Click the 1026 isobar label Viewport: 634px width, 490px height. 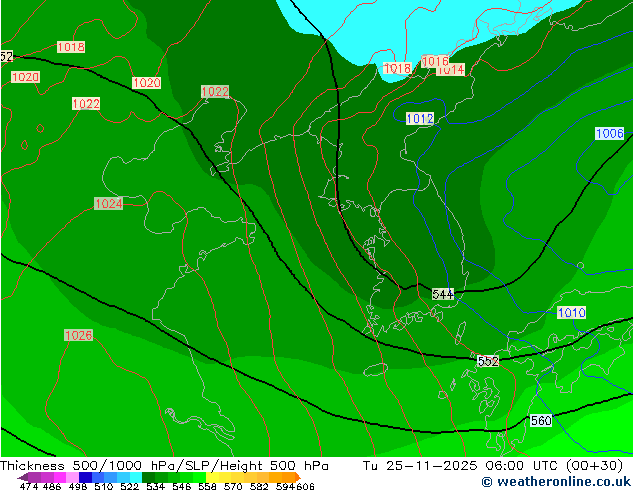pyautogui.click(x=78, y=335)
